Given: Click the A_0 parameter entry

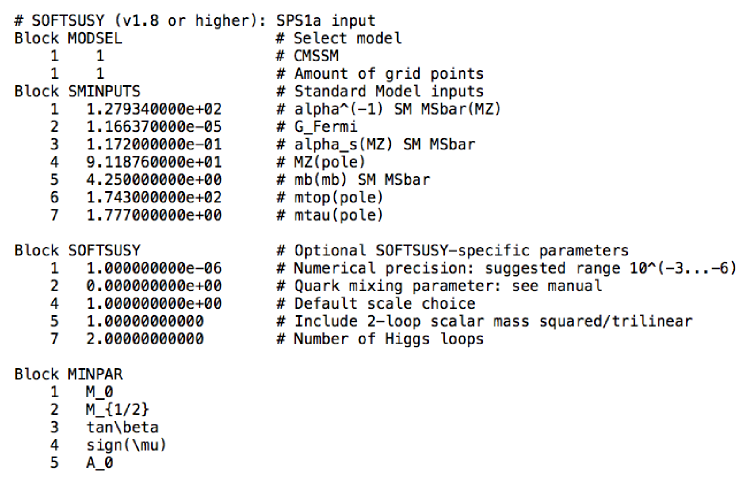Looking at the screenshot, I should click(x=100, y=463).
